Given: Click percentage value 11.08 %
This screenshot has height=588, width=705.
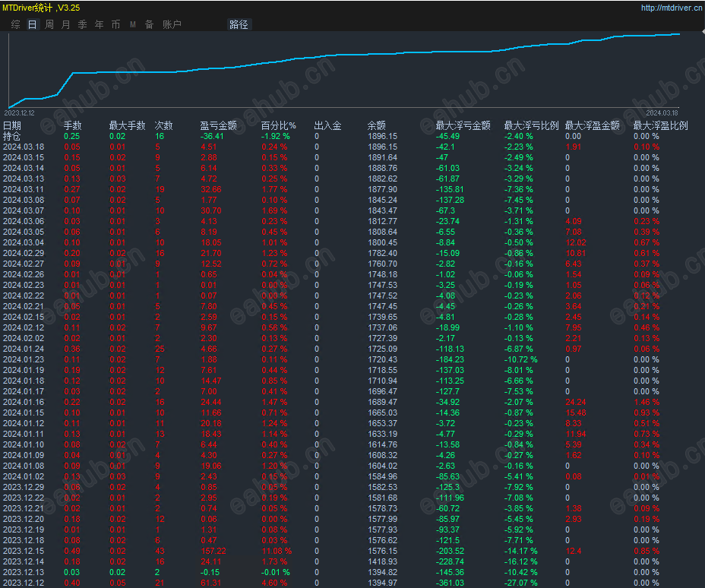Looking at the screenshot, I should point(277,551).
